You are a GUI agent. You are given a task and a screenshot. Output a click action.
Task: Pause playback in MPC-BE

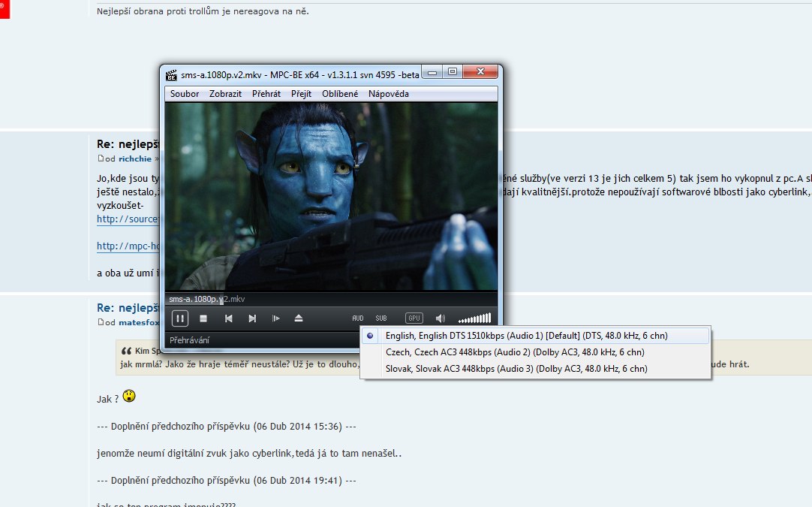click(179, 318)
